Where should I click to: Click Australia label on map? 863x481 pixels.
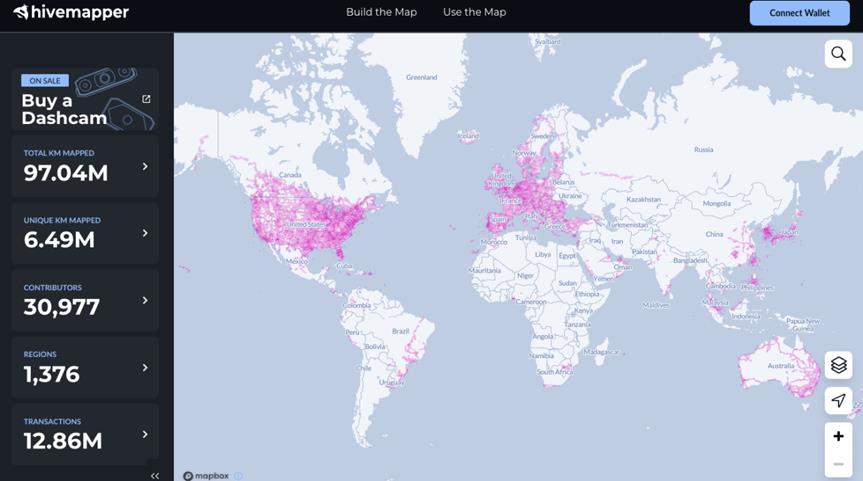[x=781, y=365]
